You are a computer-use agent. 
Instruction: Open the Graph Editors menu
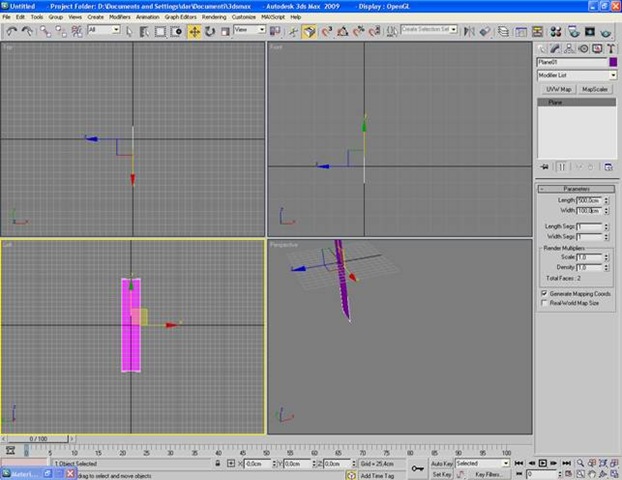[x=180, y=17]
